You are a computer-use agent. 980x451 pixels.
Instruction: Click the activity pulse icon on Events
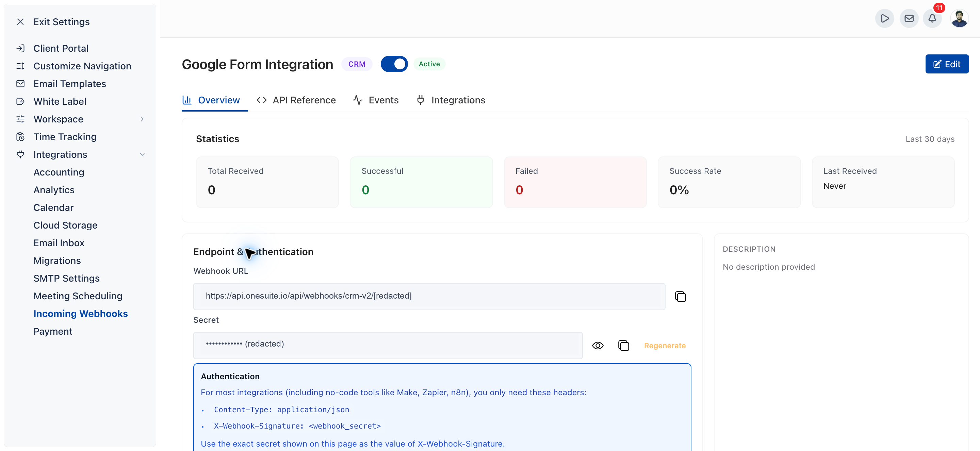357,100
